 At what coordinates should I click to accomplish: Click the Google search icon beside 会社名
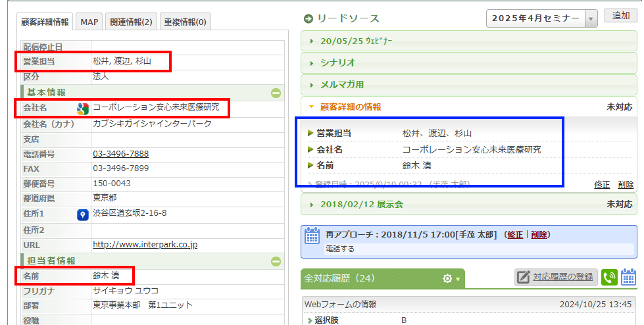[x=83, y=109]
